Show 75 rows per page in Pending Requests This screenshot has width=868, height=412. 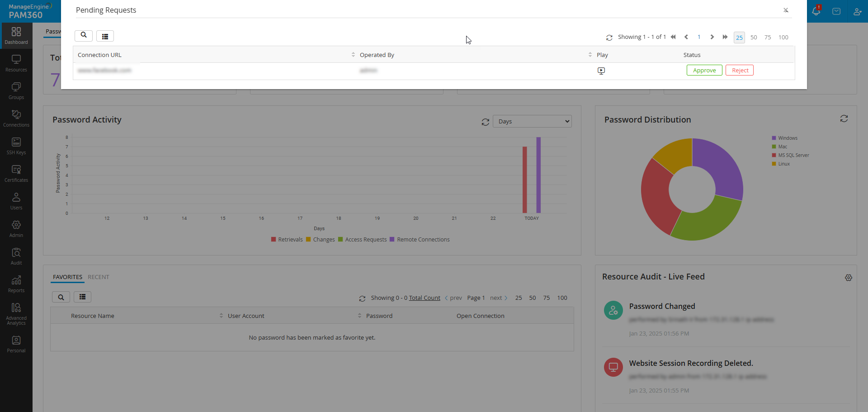(768, 38)
